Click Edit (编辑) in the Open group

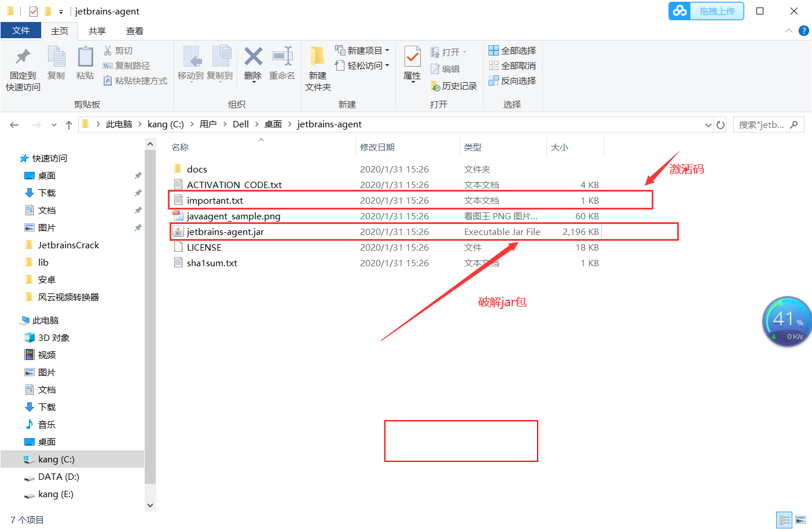click(445, 69)
